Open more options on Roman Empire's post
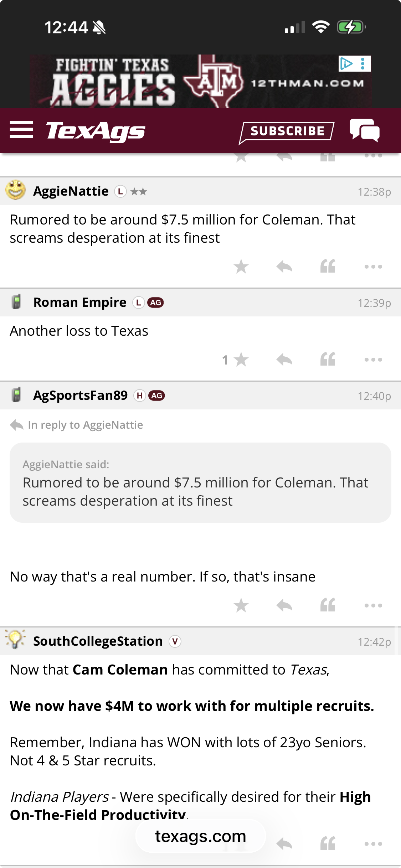 pyautogui.click(x=373, y=360)
